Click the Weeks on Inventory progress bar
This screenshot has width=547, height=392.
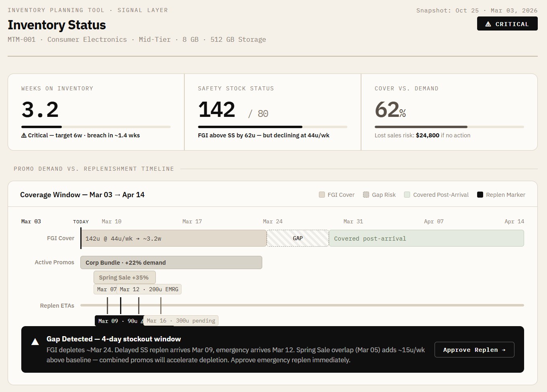point(96,127)
